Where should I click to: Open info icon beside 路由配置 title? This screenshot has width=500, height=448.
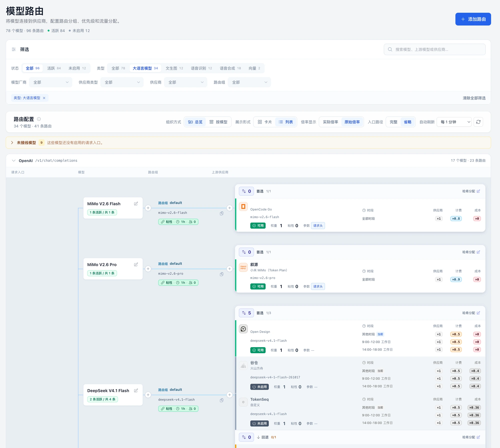[39, 119]
